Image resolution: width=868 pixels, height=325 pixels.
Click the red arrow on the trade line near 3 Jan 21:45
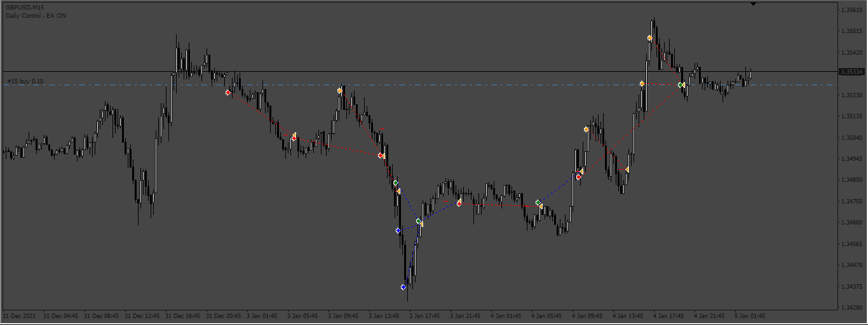point(459,204)
